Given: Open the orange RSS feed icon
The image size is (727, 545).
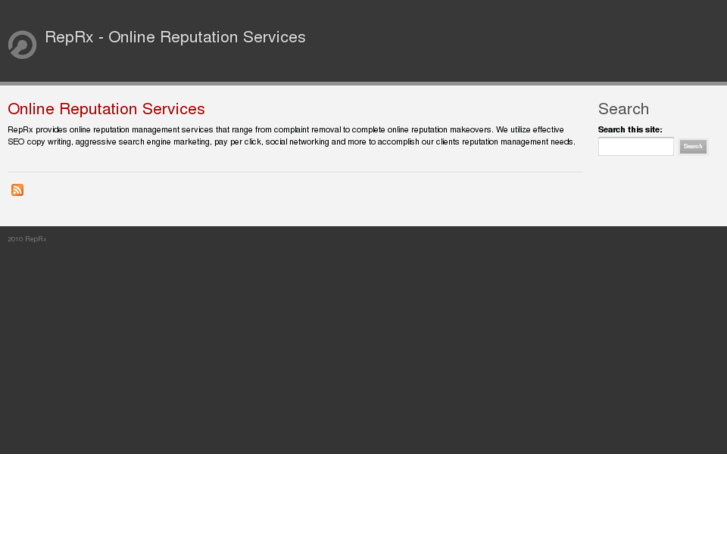Looking at the screenshot, I should [17, 190].
